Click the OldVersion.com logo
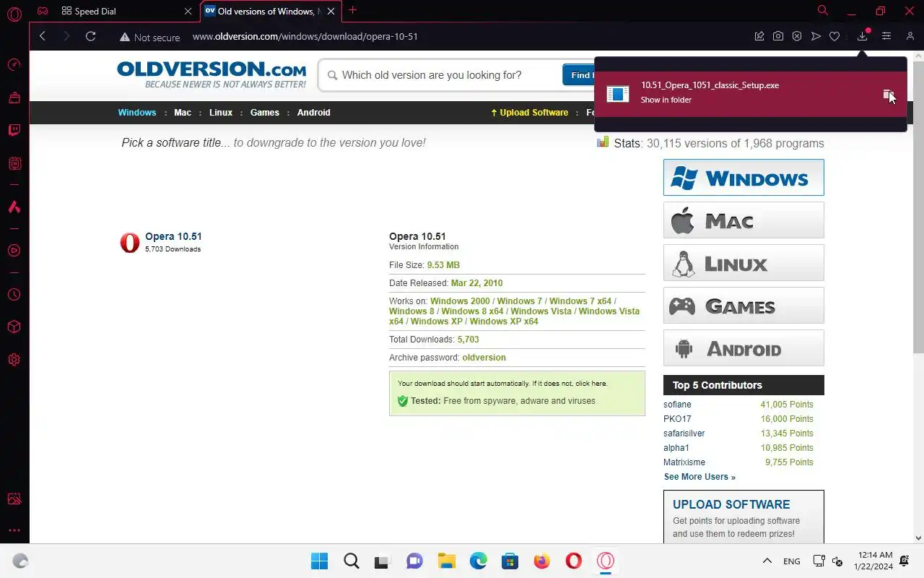This screenshot has height=578, width=924. [x=212, y=74]
